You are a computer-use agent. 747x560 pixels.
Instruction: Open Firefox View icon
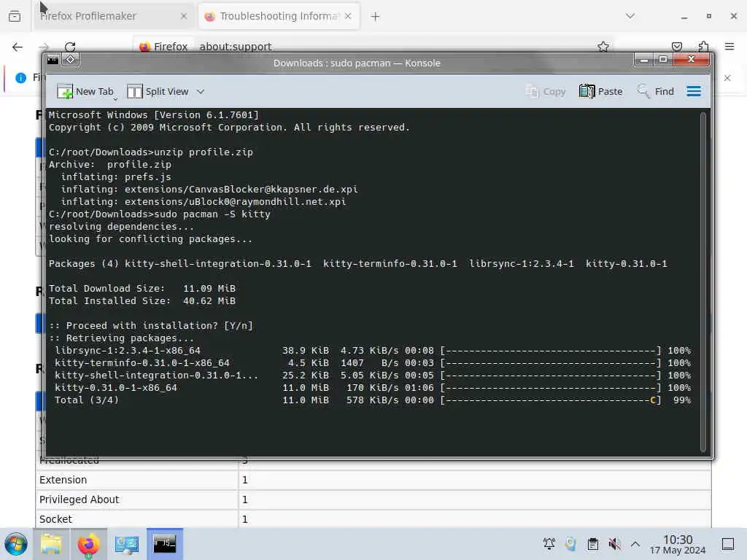click(x=15, y=16)
